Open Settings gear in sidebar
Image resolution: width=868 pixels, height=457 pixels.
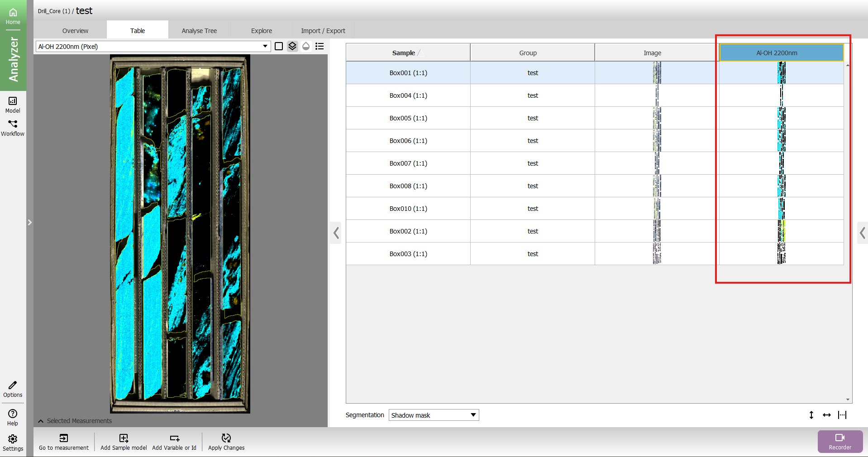(13, 443)
